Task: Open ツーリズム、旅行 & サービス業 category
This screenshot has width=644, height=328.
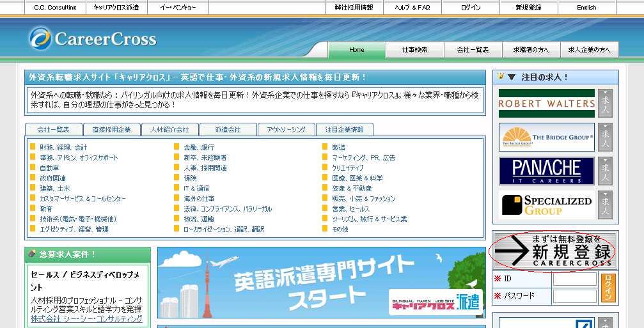Action: tap(369, 219)
